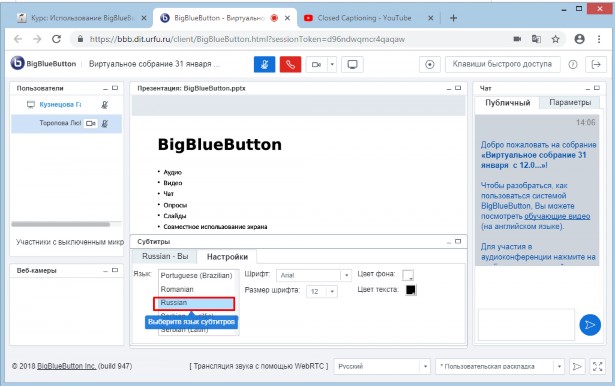Viewport: 615px width, 386px height.
Task: Leave audio with red phone button
Action: tap(290, 64)
